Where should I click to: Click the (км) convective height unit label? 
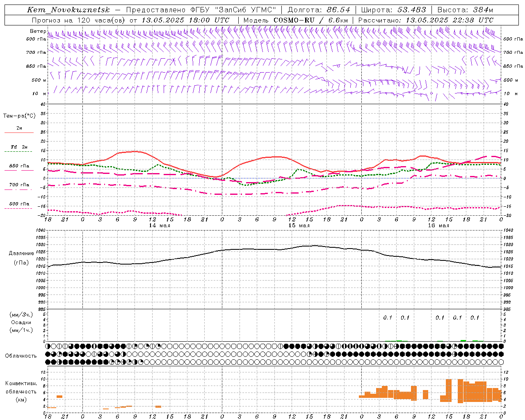point(21,399)
